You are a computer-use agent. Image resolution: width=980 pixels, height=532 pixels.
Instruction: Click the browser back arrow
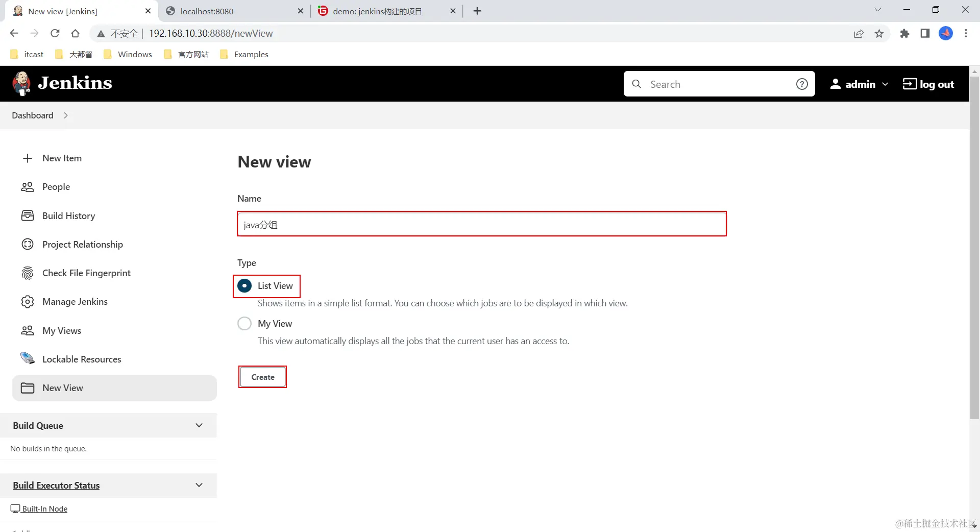pos(14,33)
